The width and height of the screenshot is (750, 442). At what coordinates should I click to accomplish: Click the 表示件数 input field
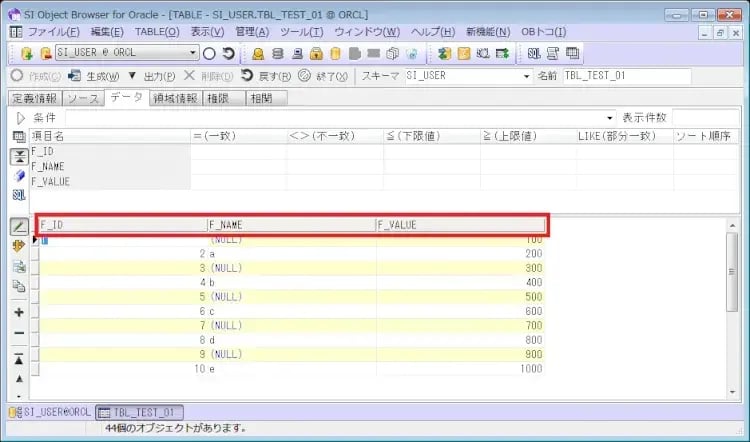click(705, 117)
